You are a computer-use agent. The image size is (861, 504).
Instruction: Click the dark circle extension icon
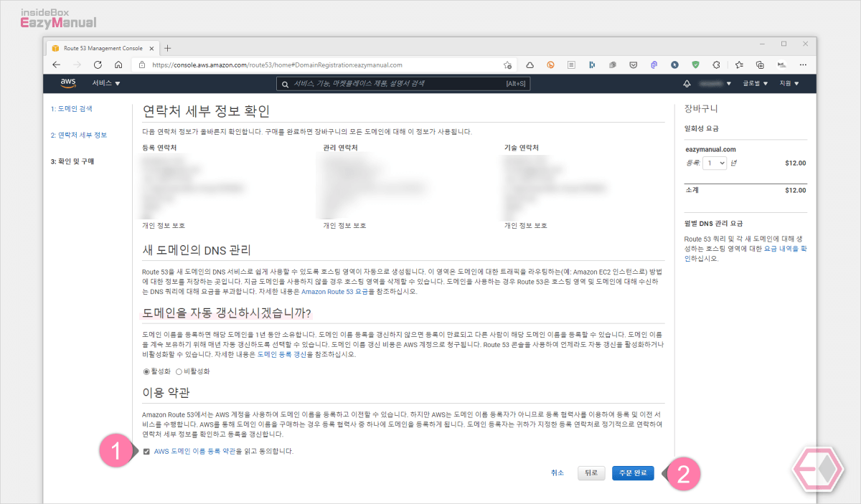[x=674, y=65]
